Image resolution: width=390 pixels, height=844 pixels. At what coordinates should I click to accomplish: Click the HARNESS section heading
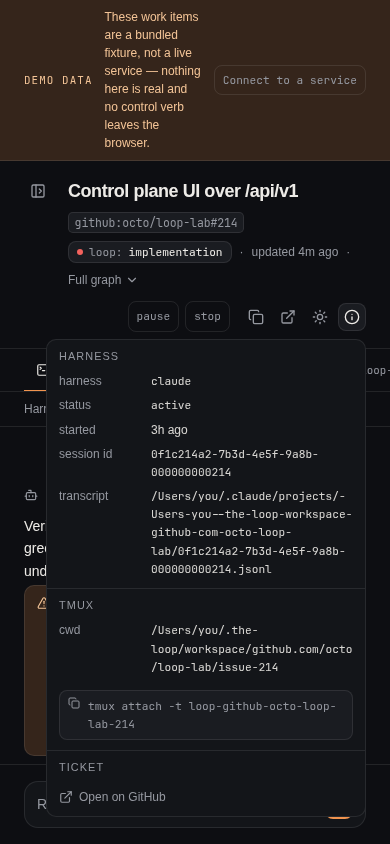coord(89,356)
